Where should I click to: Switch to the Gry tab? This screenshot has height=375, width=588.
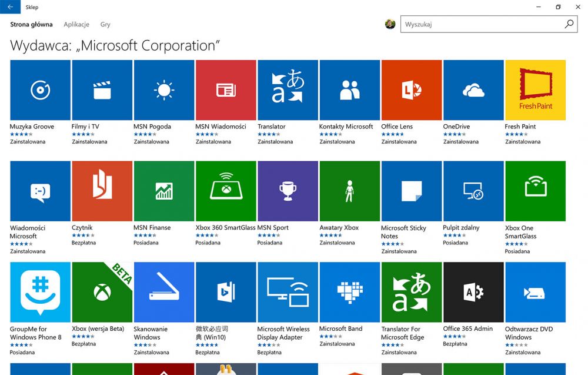pyautogui.click(x=105, y=24)
